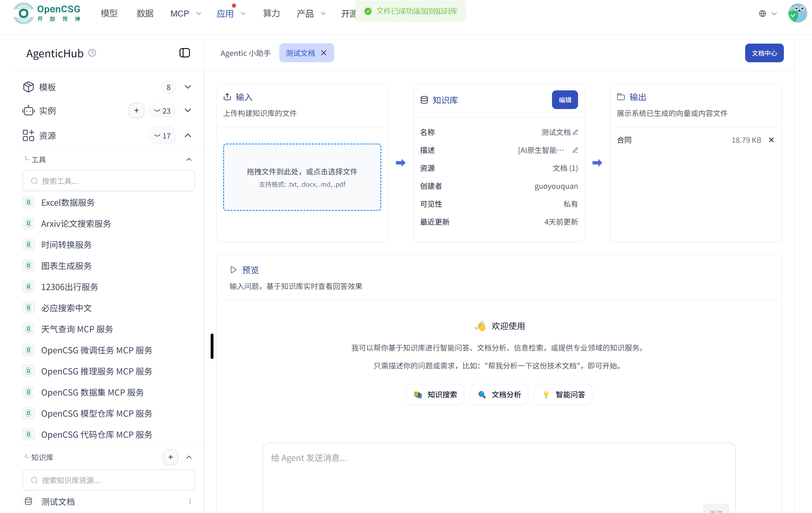Click the 编辑 button in 知识库
812x513 pixels.
point(565,100)
